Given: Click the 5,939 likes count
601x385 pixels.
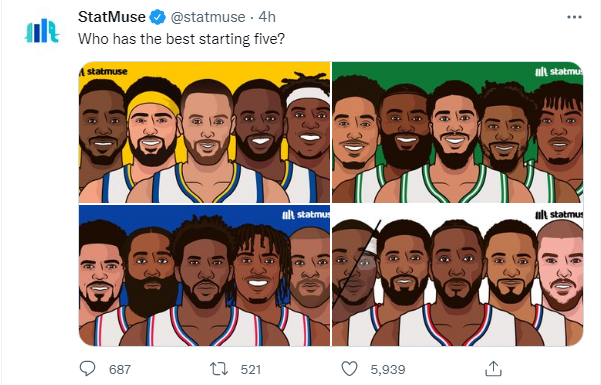Looking at the screenshot, I should tap(388, 370).
